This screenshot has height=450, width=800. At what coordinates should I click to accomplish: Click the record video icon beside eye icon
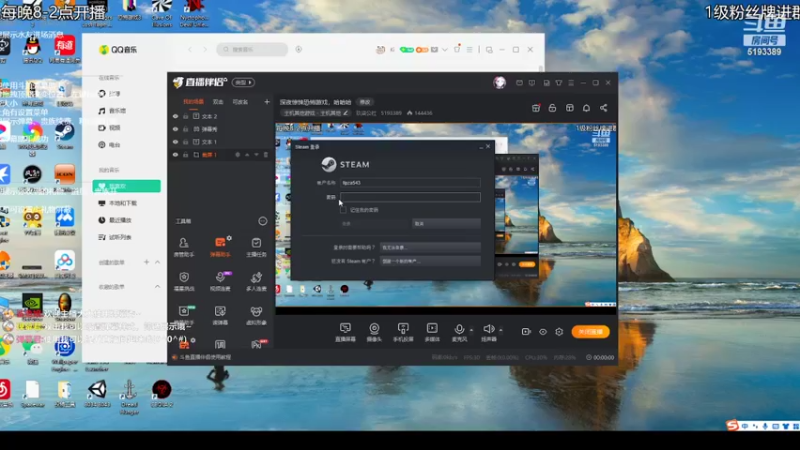click(x=526, y=332)
